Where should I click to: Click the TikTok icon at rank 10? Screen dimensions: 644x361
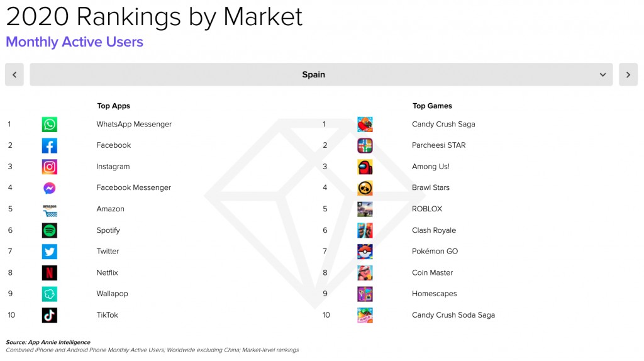click(x=49, y=315)
